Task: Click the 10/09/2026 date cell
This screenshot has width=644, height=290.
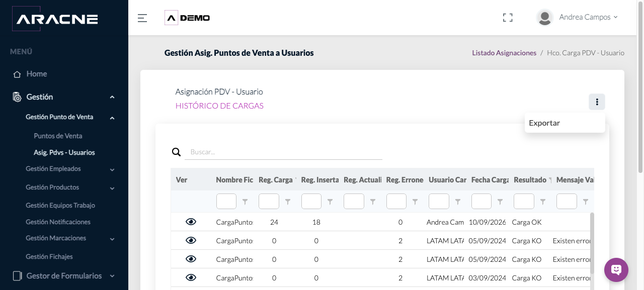Action: (x=487, y=222)
